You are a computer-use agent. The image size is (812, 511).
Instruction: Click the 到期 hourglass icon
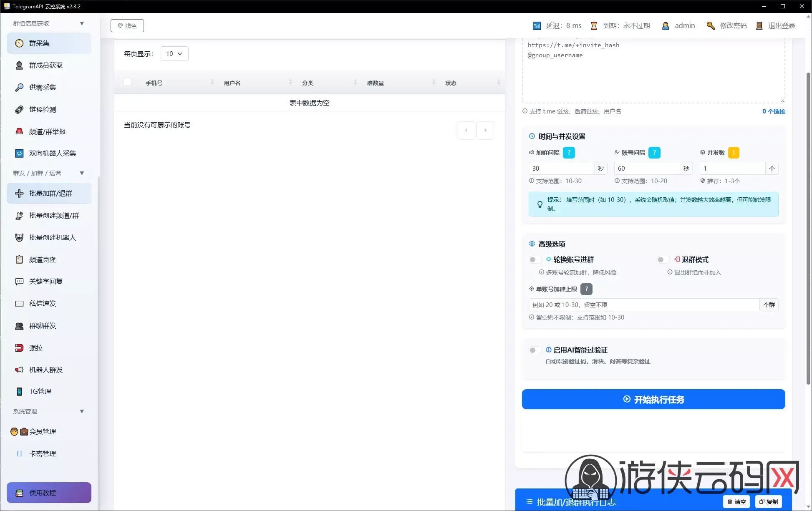tap(594, 26)
